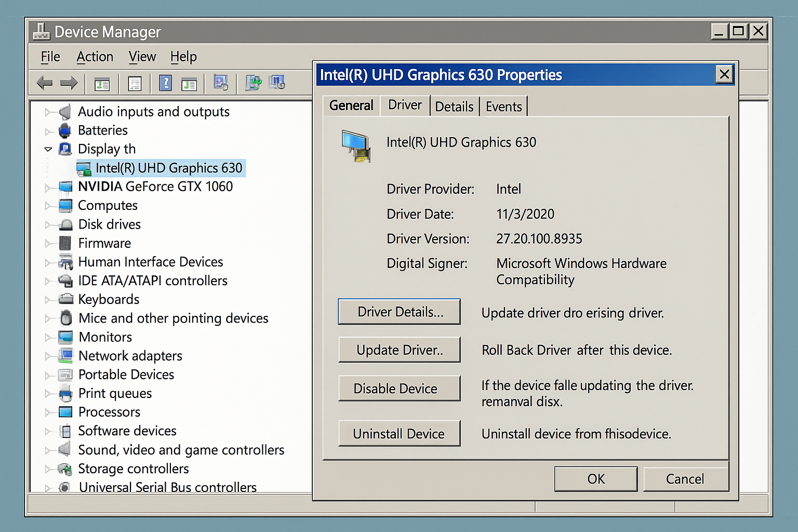
Task: Collapse the Display category arrow
Action: point(48,149)
